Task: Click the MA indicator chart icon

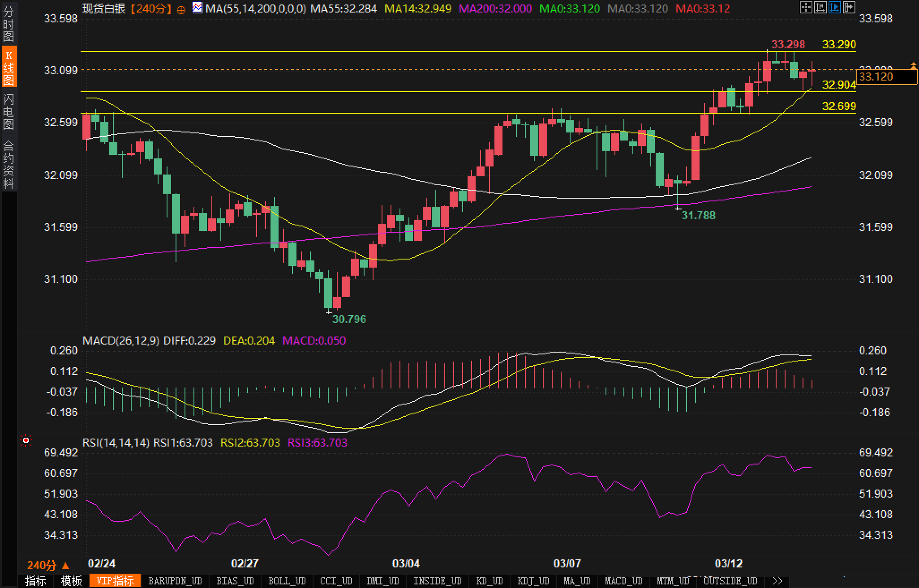Action: [x=197, y=8]
